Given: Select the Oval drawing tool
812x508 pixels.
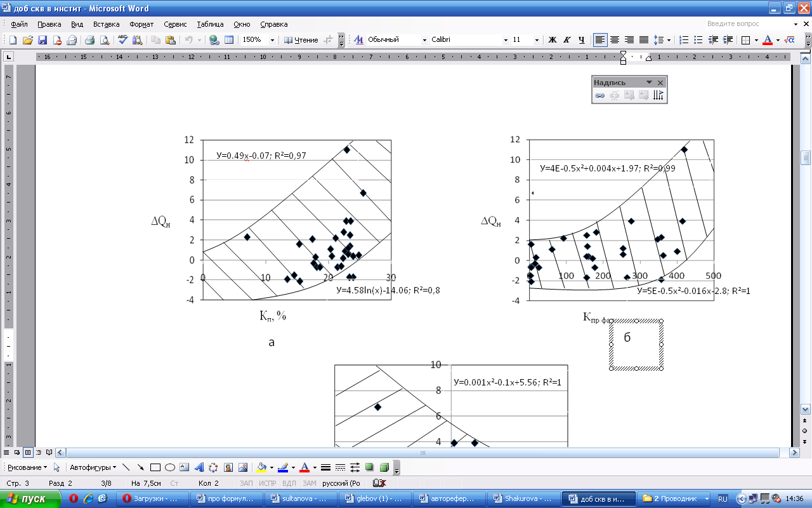Looking at the screenshot, I should coord(170,467).
